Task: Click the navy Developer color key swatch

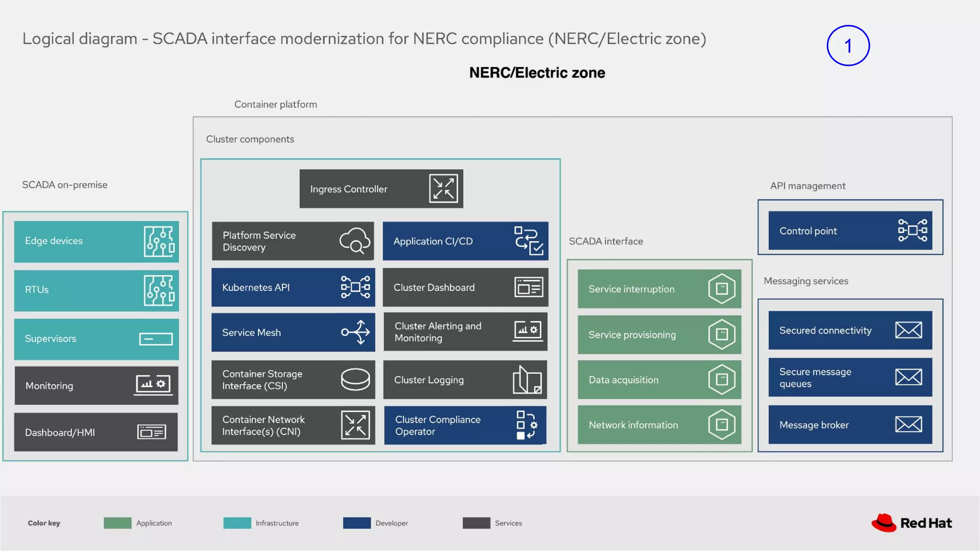Action: pos(356,523)
